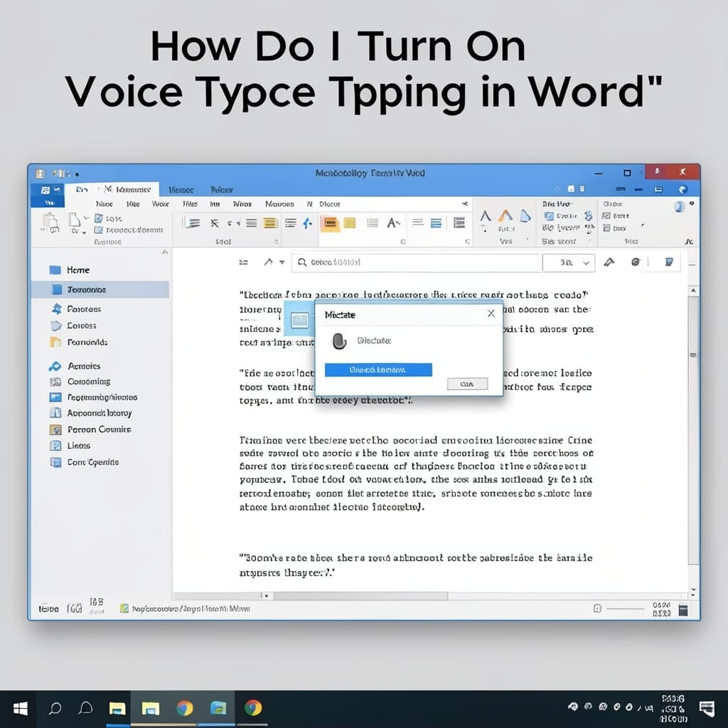The image size is (728, 728).
Task: Toggle the orange highlighted ribbon button
Action: [330, 223]
